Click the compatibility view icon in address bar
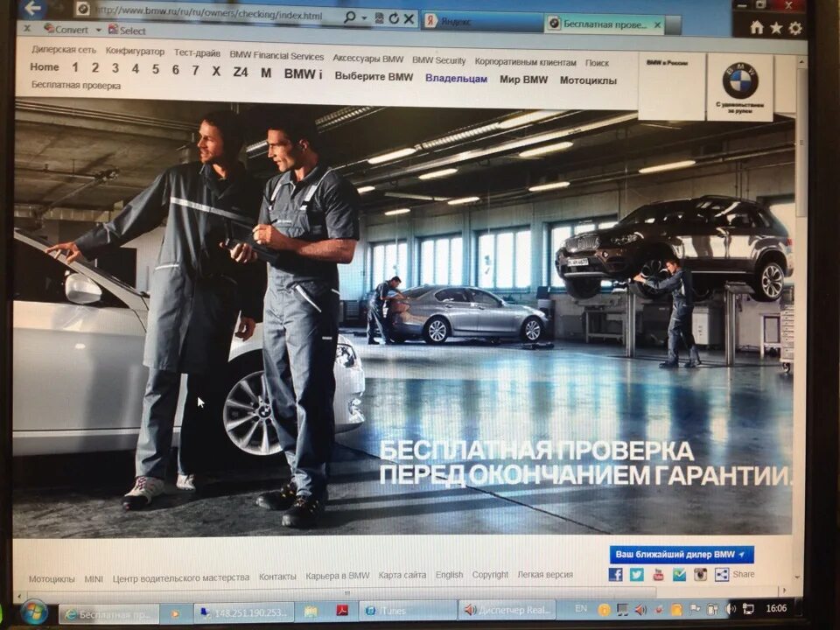 [x=379, y=18]
